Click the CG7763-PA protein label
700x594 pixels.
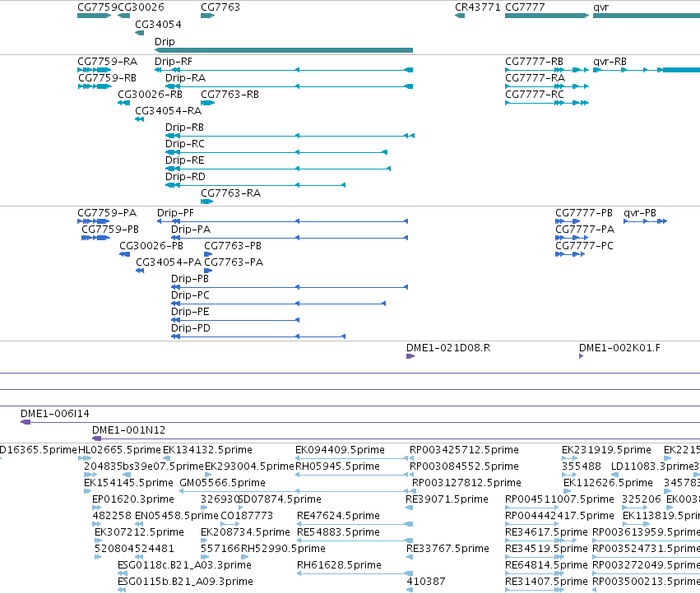234,262
